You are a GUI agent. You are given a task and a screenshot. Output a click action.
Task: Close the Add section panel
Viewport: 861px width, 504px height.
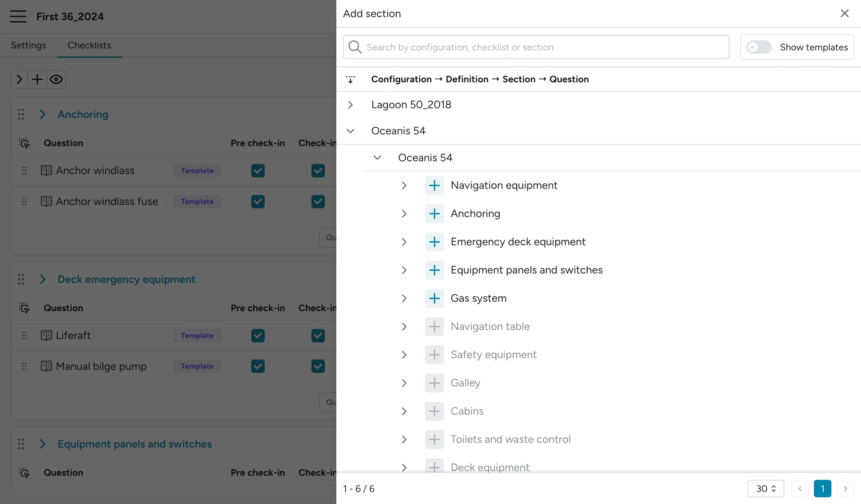pyautogui.click(x=844, y=13)
